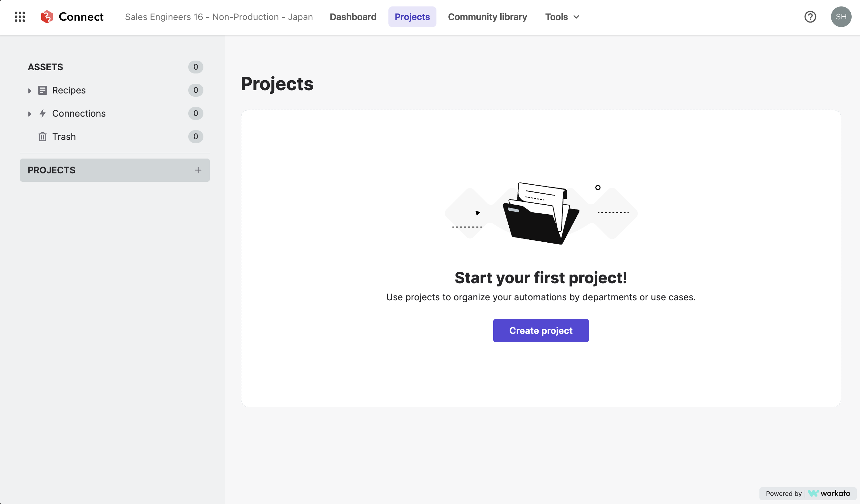
Task: Click the Recipes lightning icon
Action: tap(42, 113)
